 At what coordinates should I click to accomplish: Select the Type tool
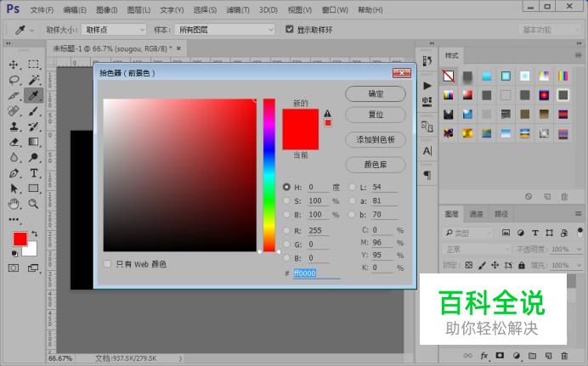coord(33,173)
